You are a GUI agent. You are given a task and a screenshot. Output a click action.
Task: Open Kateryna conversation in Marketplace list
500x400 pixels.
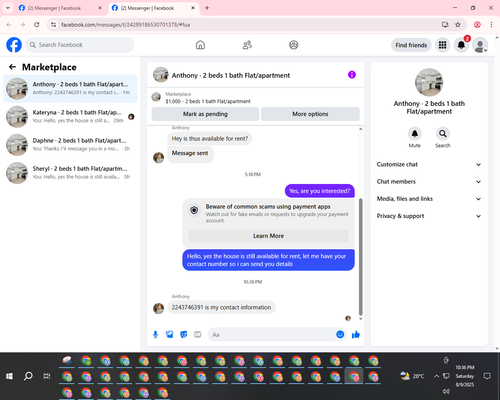tap(70, 117)
